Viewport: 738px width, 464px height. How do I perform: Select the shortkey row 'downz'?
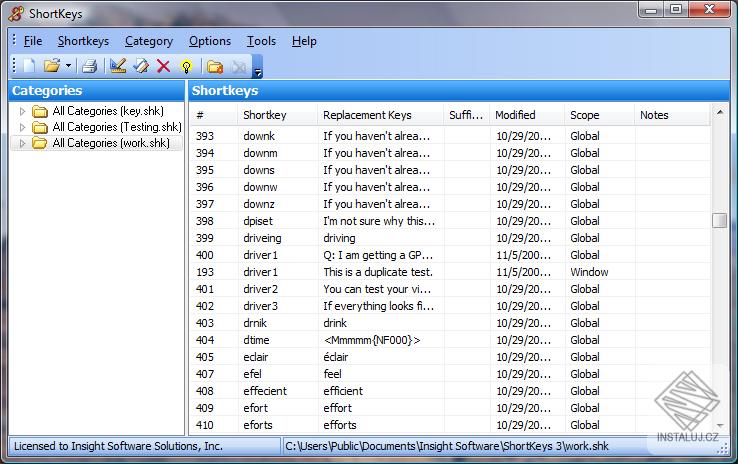tap(450, 204)
